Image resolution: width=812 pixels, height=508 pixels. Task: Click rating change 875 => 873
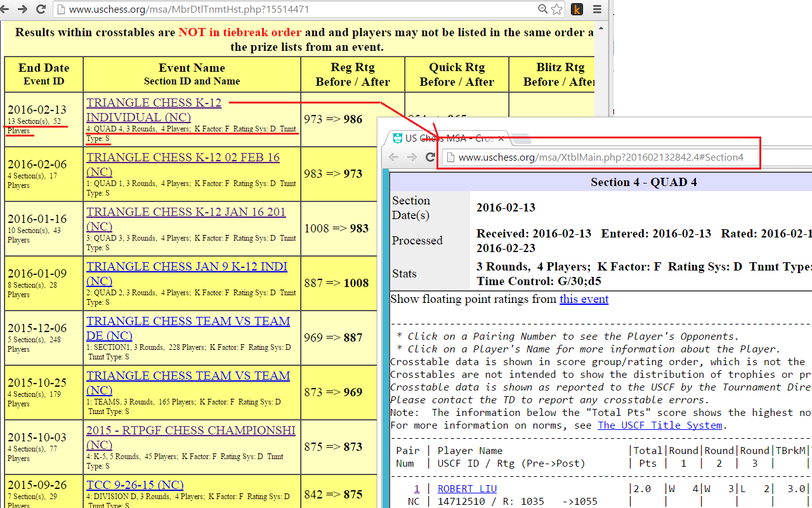[x=334, y=446]
